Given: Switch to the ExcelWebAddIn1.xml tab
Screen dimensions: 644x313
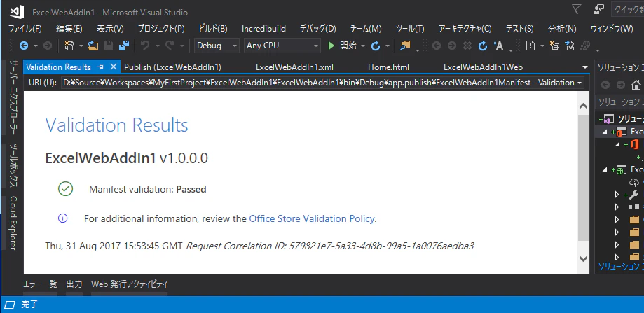Looking at the screenshot, I should coord(295,67).
